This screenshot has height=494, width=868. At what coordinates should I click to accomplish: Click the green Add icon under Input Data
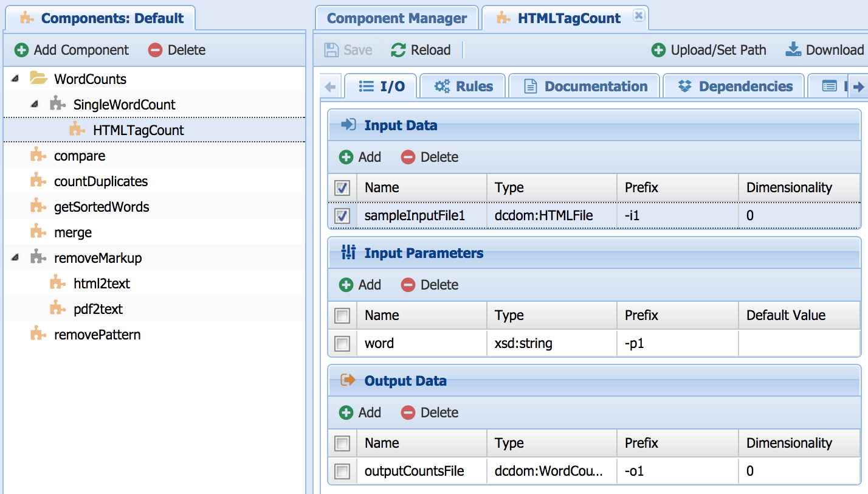[x=346, y=157]
